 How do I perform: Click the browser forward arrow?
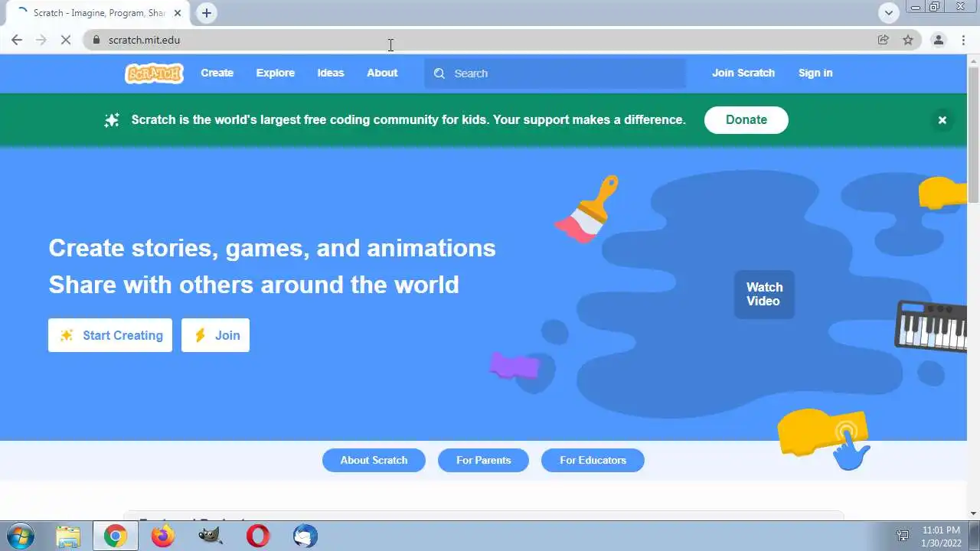tap(41, 40)
